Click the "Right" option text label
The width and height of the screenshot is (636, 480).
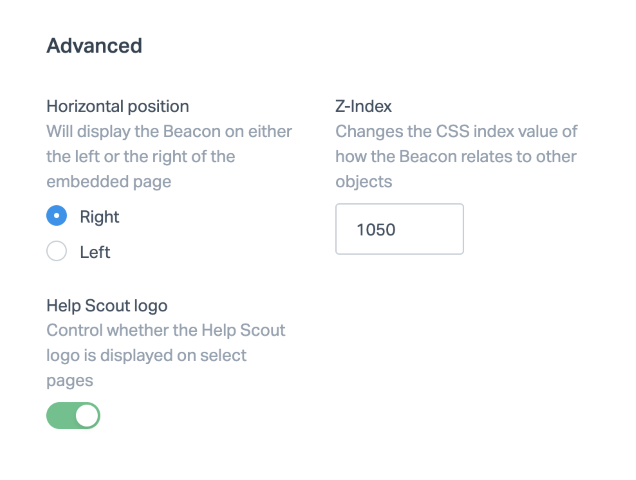tap(99, 217)
